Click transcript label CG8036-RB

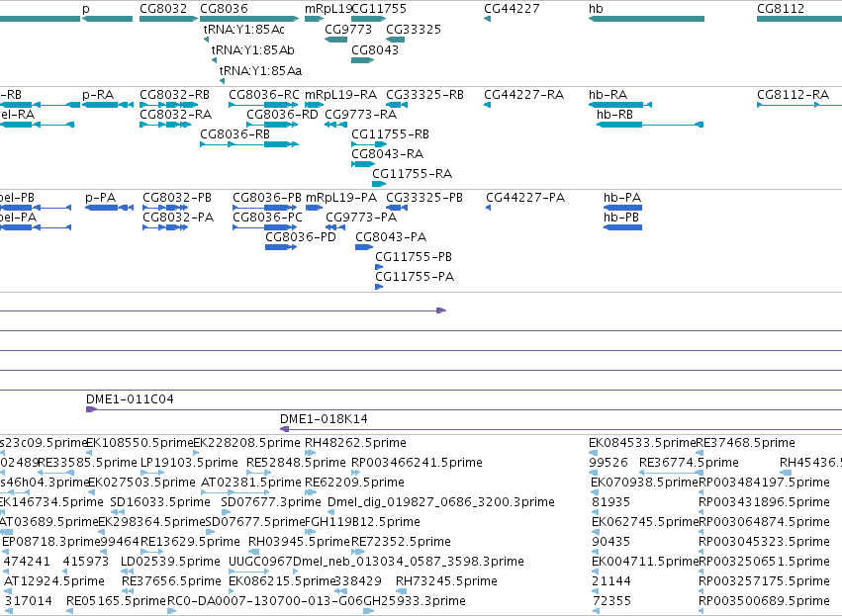[x=234, y=134]
